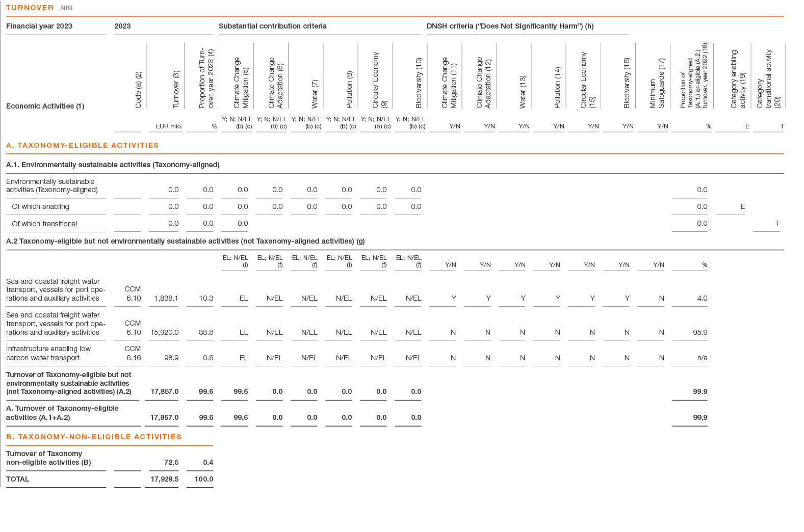Viewport: 804px width, 532px height.
Task: Click turnover value 98.9
Action: [171, 358]
